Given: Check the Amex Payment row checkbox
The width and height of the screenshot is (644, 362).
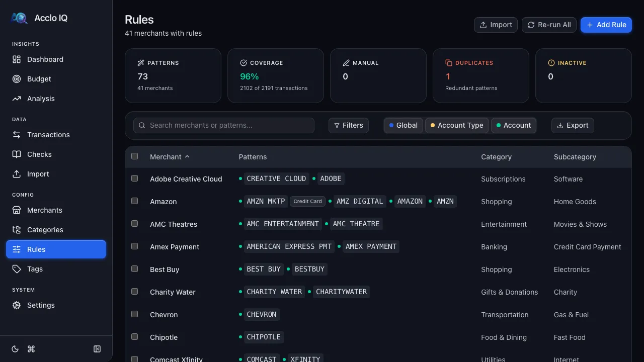Looking at the screenshot, I should pos(134,246).
